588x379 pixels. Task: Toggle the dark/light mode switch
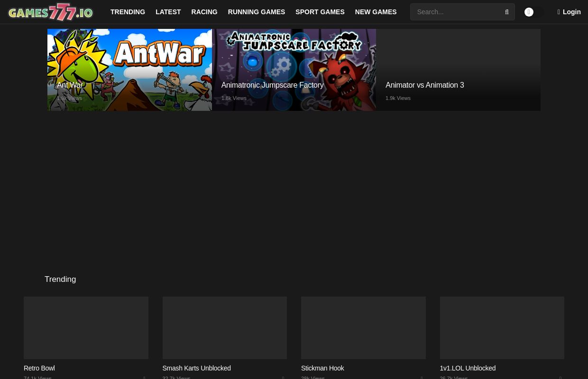click(x=534, y=12)
